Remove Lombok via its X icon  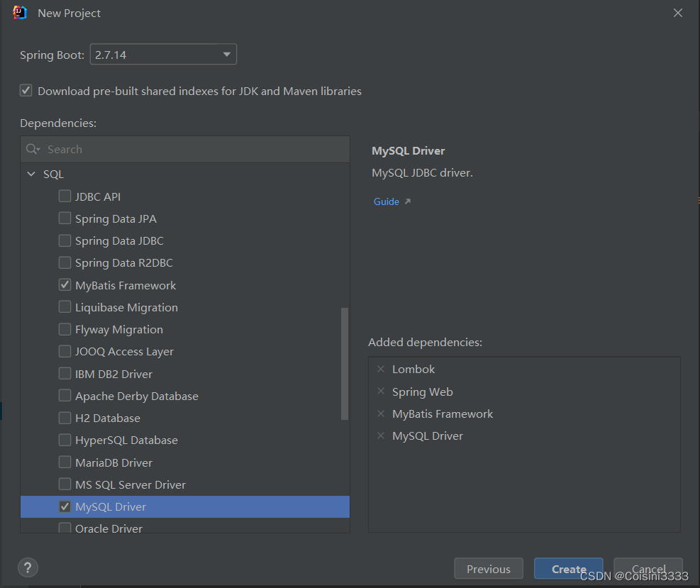coord(381,369)
